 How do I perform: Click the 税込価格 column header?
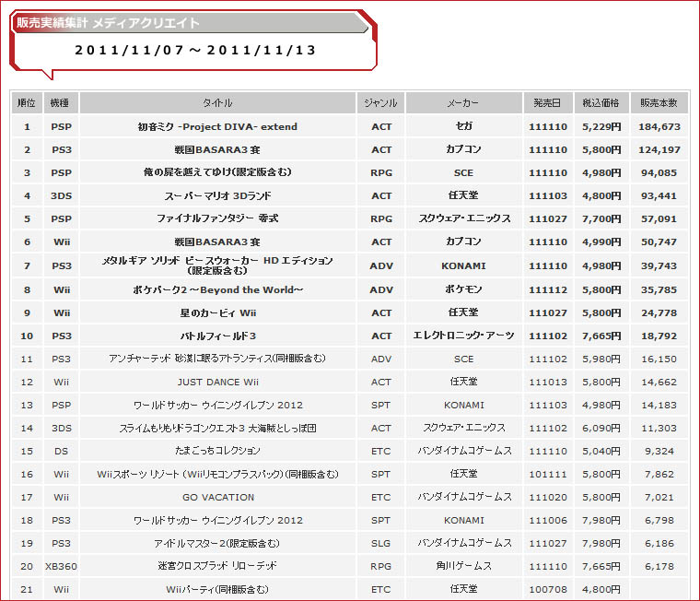601,102
